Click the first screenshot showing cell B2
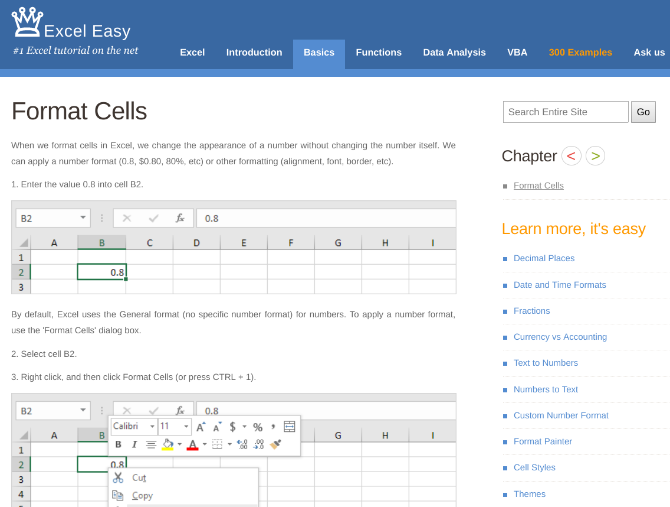The height and width of the screenshot is (507, 670). point(234,247)
